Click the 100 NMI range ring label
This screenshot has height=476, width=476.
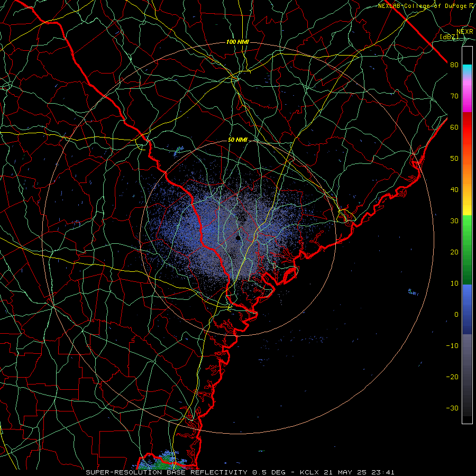pos(237,42)
